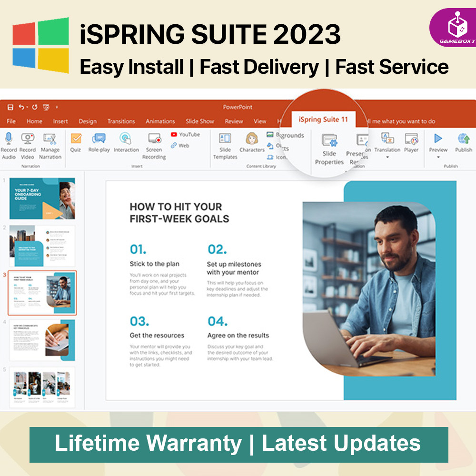
Task: Open the Characters library
Action: click(x=252, y=142)
